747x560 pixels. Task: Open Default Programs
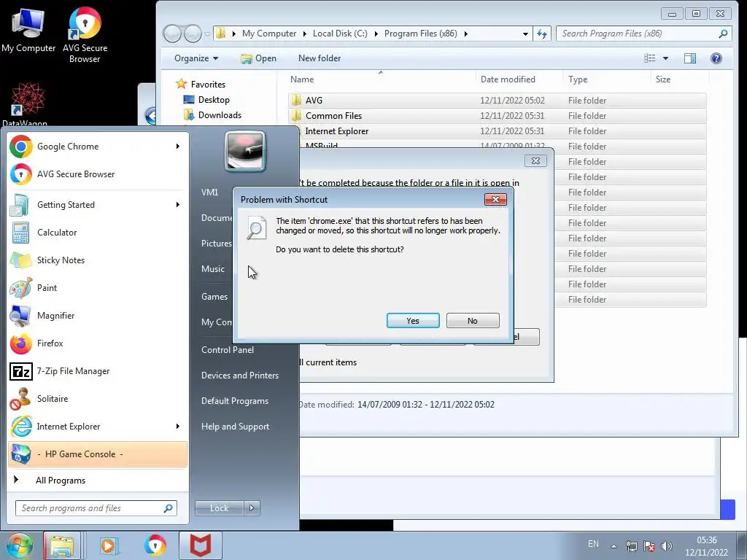[234, 402]
